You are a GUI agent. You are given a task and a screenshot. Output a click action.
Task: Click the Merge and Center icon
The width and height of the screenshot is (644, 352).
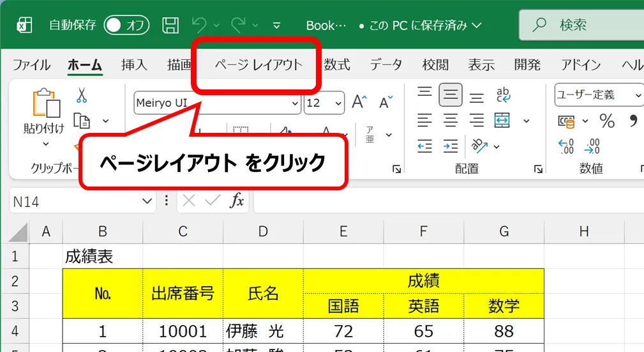point(503,120)
